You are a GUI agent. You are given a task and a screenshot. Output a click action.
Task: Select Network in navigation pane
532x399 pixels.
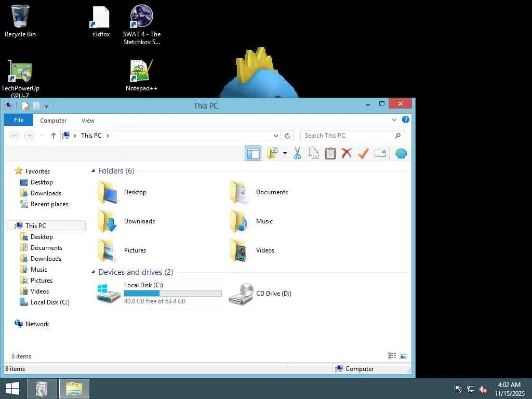(32, 324)
